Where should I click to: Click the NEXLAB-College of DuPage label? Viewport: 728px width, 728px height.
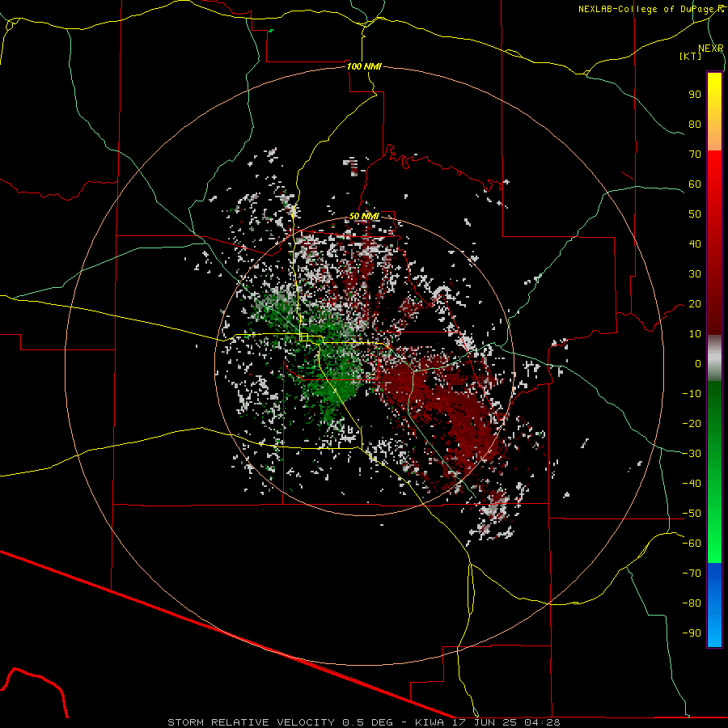click(x=650, y=9)
